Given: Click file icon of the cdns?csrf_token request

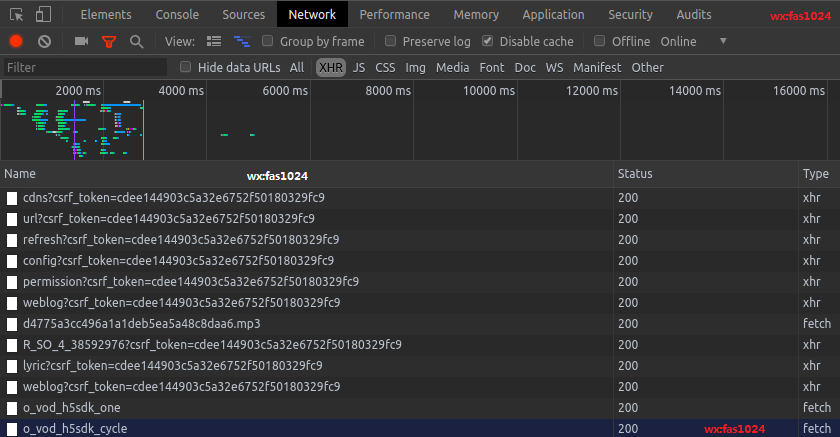Looking at the screenshot, I should [12, 198].
